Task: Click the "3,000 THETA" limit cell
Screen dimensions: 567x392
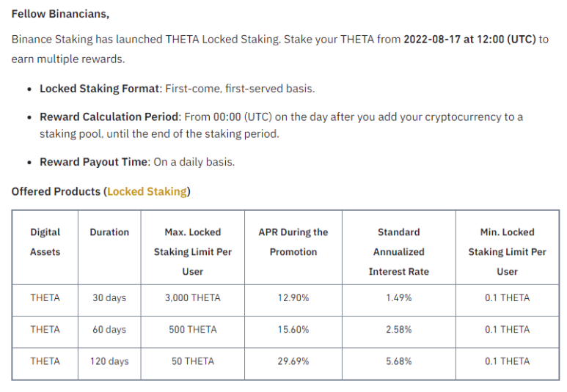Action: 193,298
